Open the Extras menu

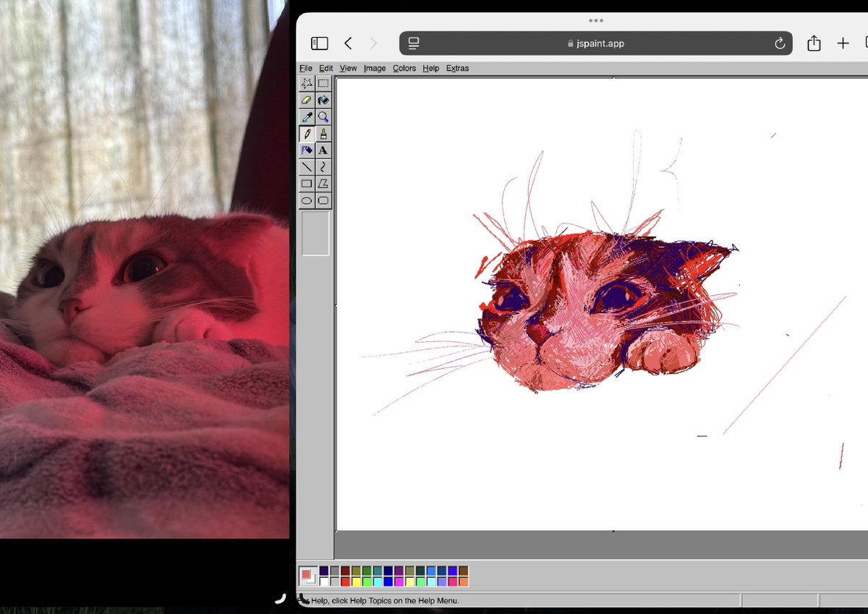[457, 68]
